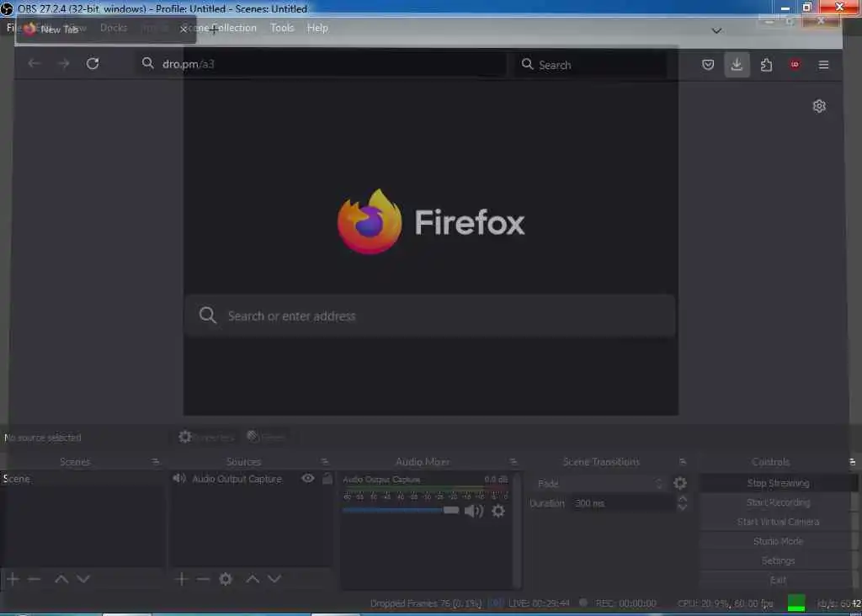Open Scenes dock options icon
This screenshot has width=862, height=616.
(156, 462)
